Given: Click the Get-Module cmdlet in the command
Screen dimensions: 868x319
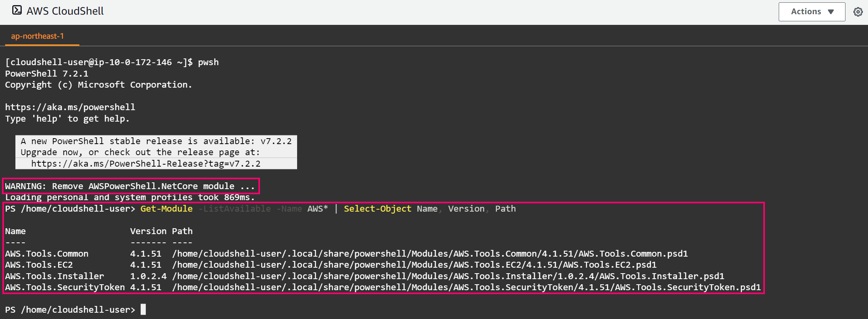Looking at the screenshot, I should (x=166, y=209).
